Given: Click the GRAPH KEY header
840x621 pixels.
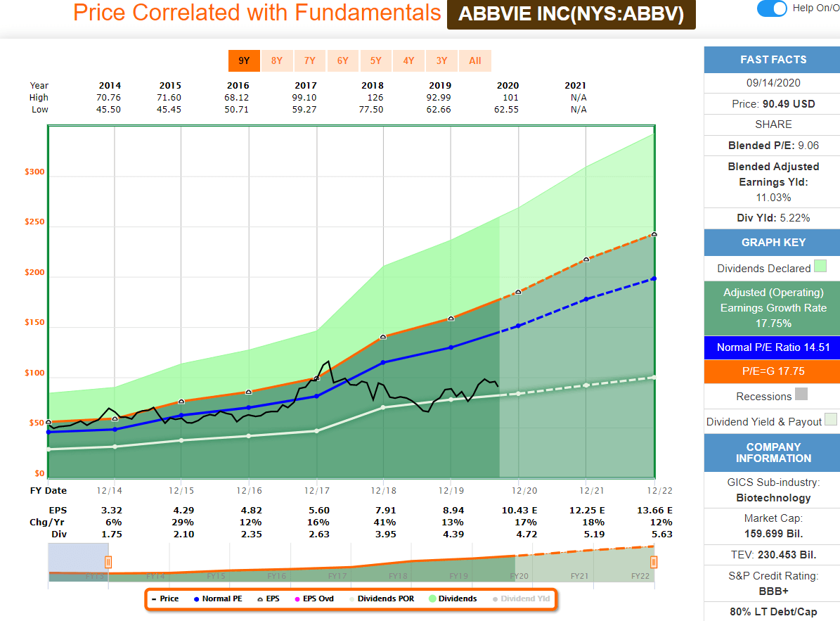Looking at the screenshot, I should (x=772, y=242).
